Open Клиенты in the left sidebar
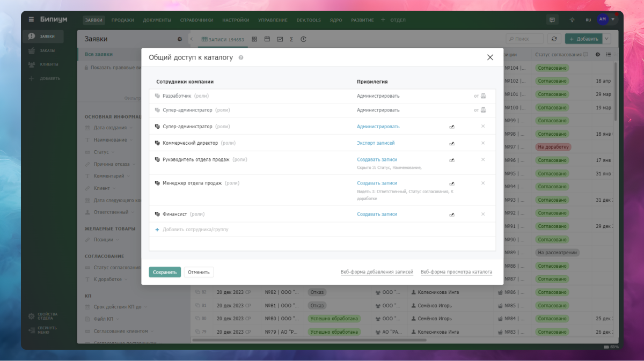The width and height of the screenshot is (644, 361). click(x=43, y=64)
